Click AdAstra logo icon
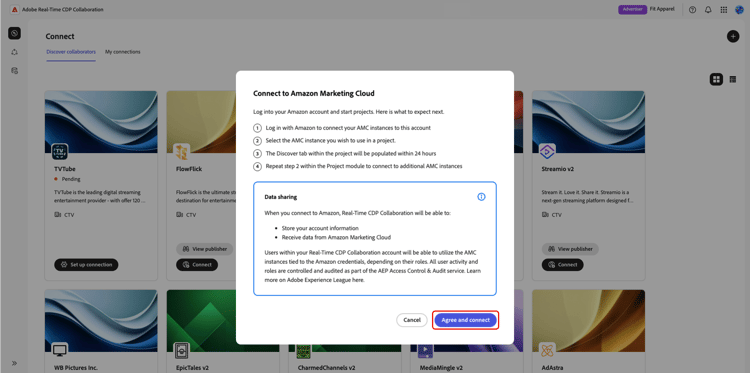 [x=547, y=351]
